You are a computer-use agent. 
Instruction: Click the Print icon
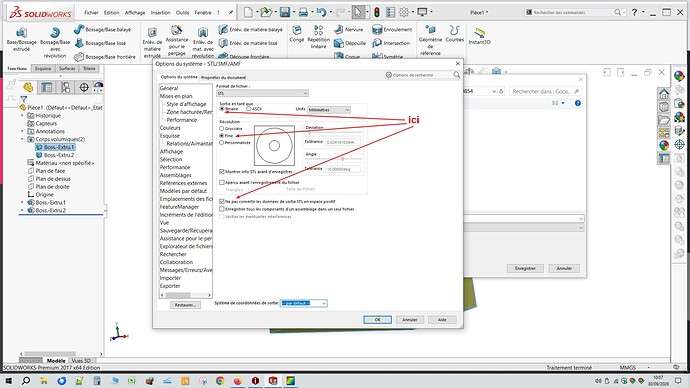click(x=303, y=12)
